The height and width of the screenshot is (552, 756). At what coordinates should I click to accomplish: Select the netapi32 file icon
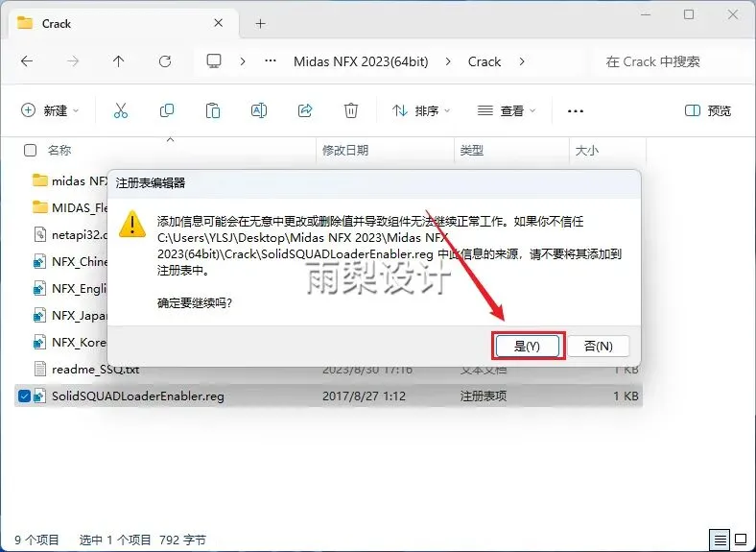(x=40, y=234)
